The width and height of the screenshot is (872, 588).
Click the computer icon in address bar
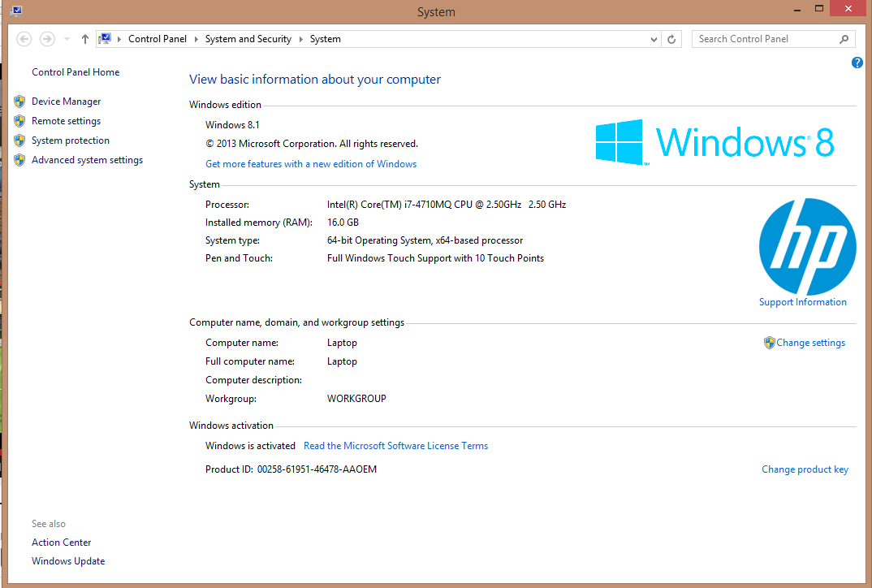point(105,38)
